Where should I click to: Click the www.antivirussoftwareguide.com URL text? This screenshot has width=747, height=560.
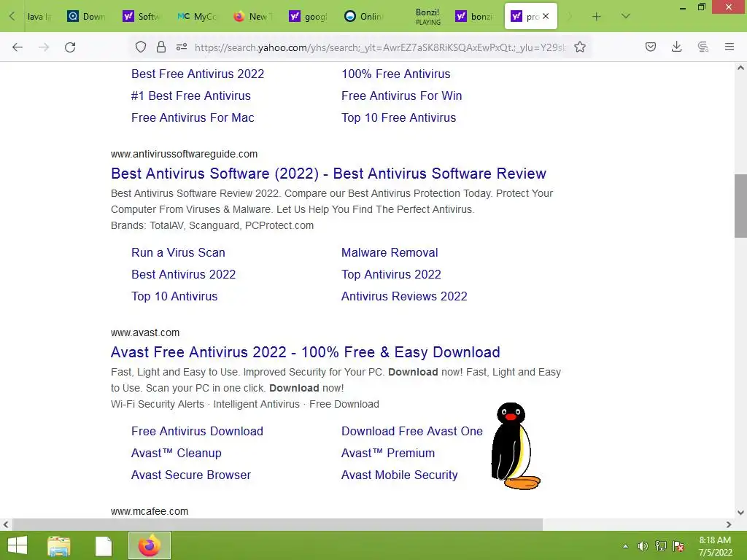tap(184, 154)
